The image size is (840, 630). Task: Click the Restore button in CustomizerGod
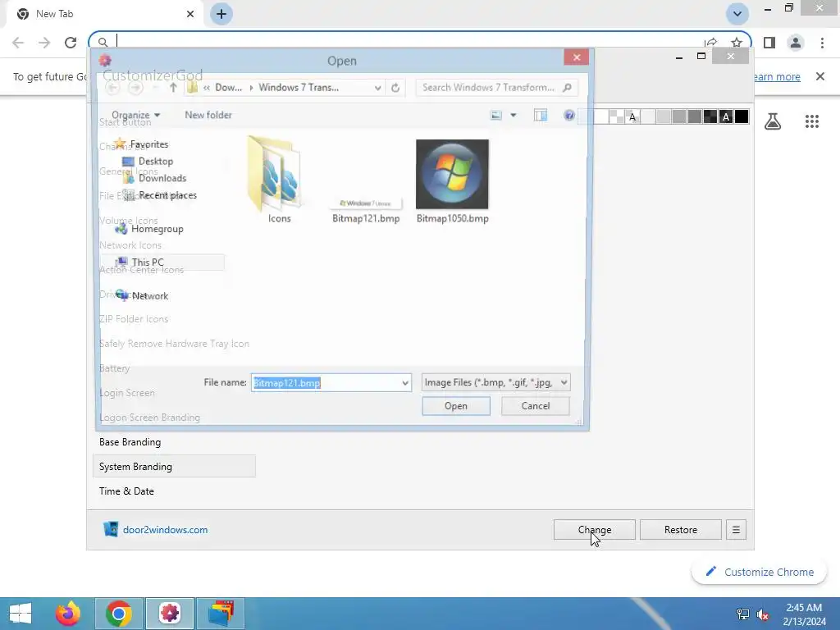681,530
